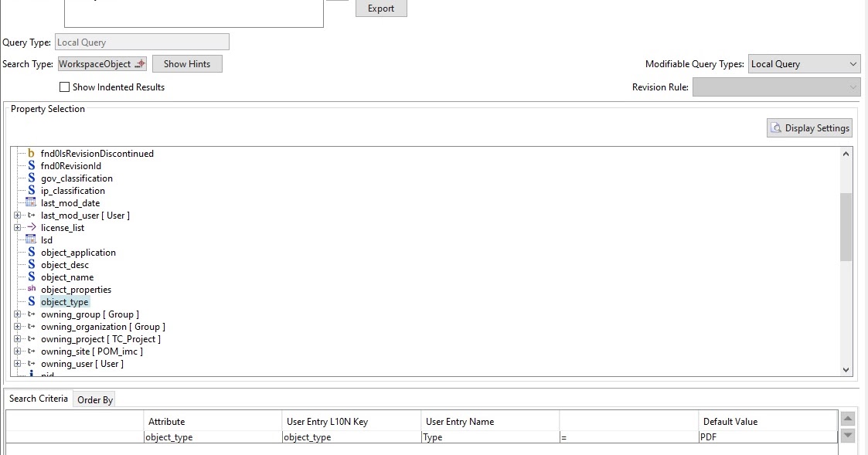Select the object_type property in the list
The image size is (868, 455).
tap(64, 301)
